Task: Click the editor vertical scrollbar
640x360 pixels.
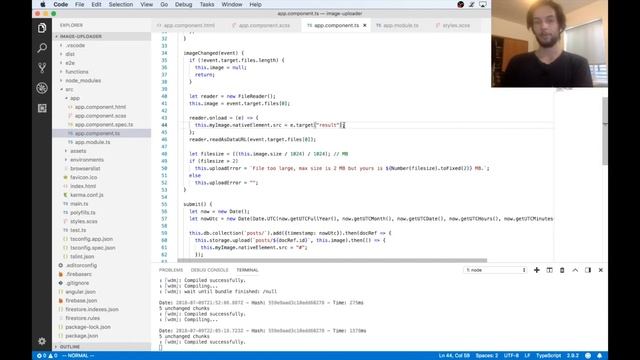Action: pyautogui.click(x=605, y=131)
